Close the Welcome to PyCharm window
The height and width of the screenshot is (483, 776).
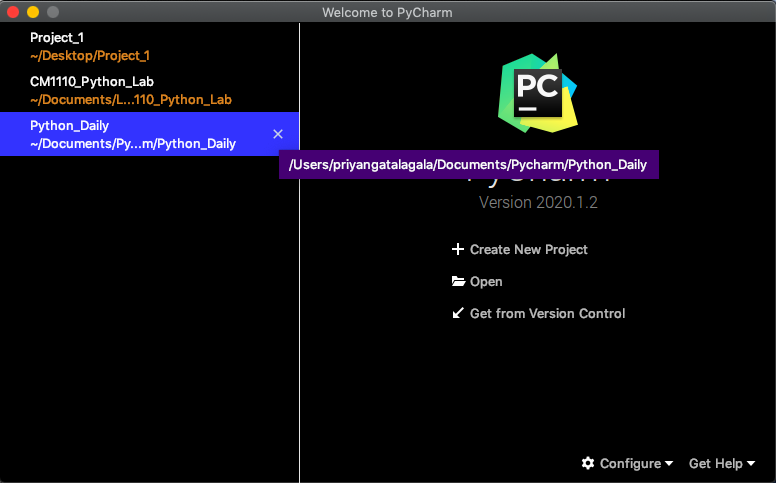(x=13, y=12)
